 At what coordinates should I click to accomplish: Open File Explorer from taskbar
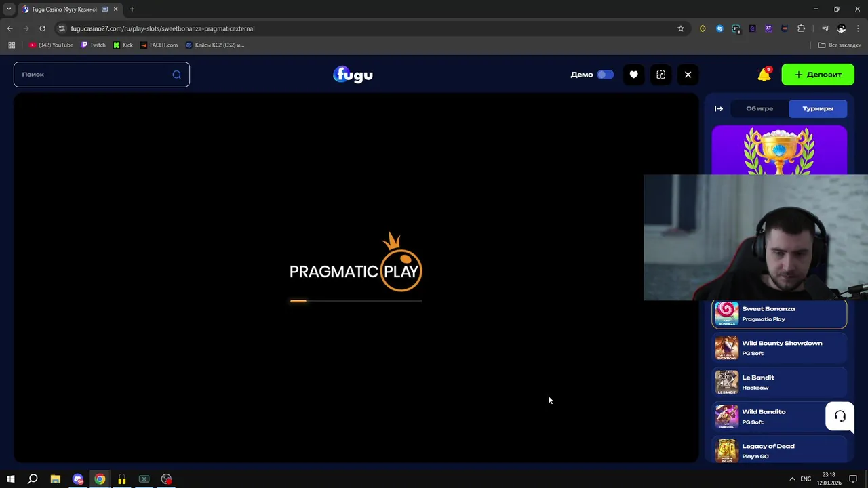[56, 479]
